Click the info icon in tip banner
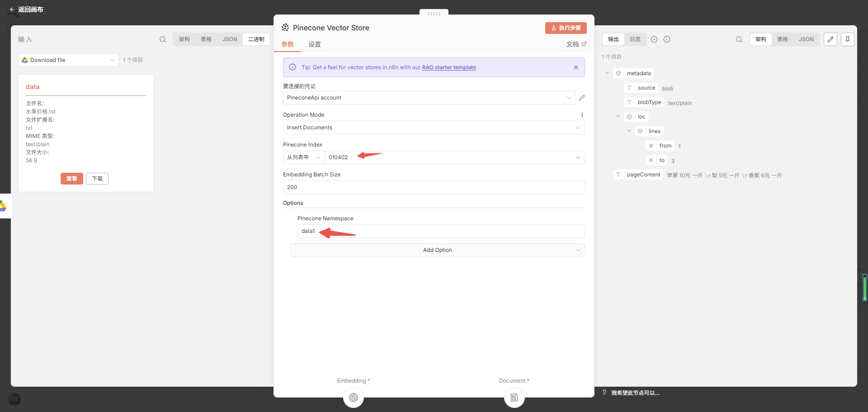This screenshot has width=868, height=412. coord(292,67)
